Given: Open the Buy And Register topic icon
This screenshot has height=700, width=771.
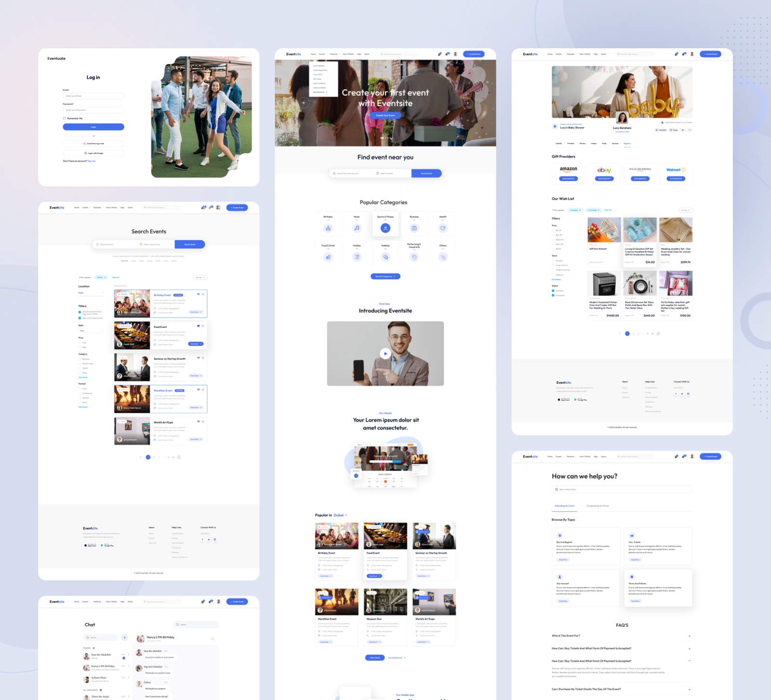Looking at the screenshot, I should pos(559,536).
